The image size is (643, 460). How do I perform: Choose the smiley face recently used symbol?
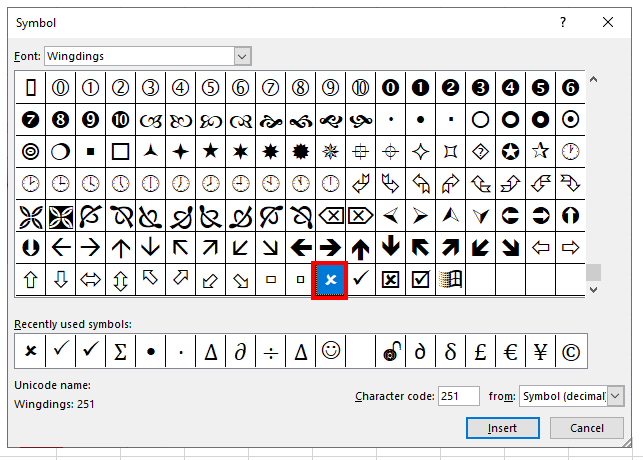(330, 351)
